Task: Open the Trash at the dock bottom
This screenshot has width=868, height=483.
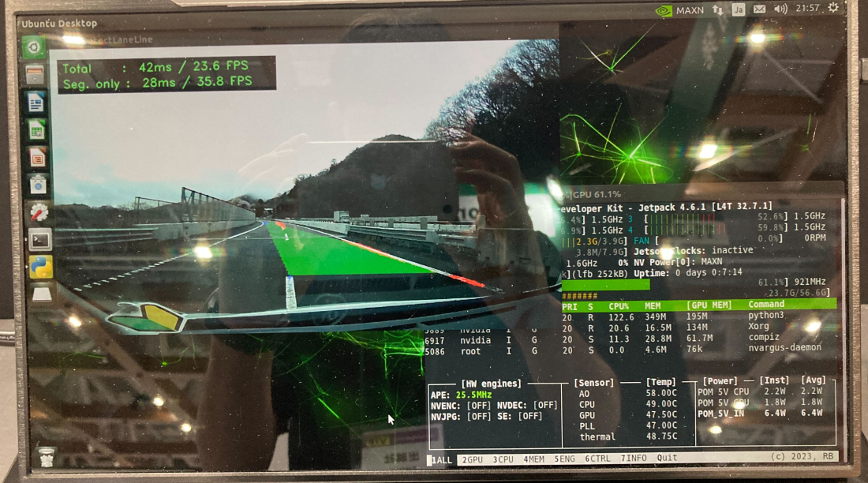Action: 47,458
